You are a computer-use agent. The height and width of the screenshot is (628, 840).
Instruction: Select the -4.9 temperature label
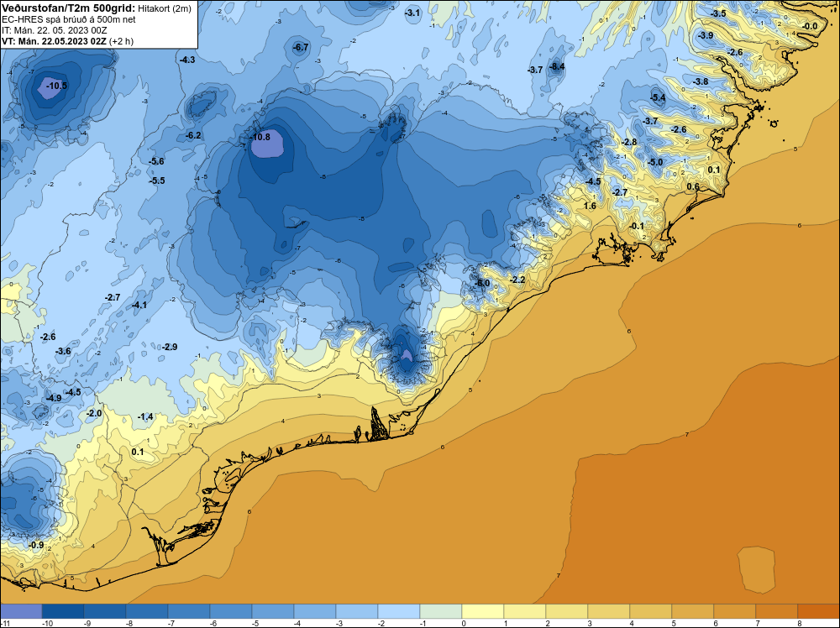(x=54, y=398)
